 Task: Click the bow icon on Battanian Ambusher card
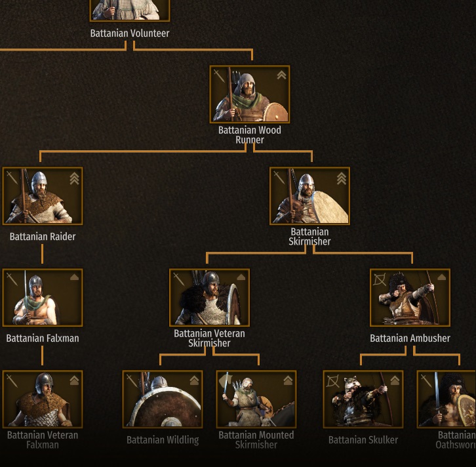coord(380,279)
